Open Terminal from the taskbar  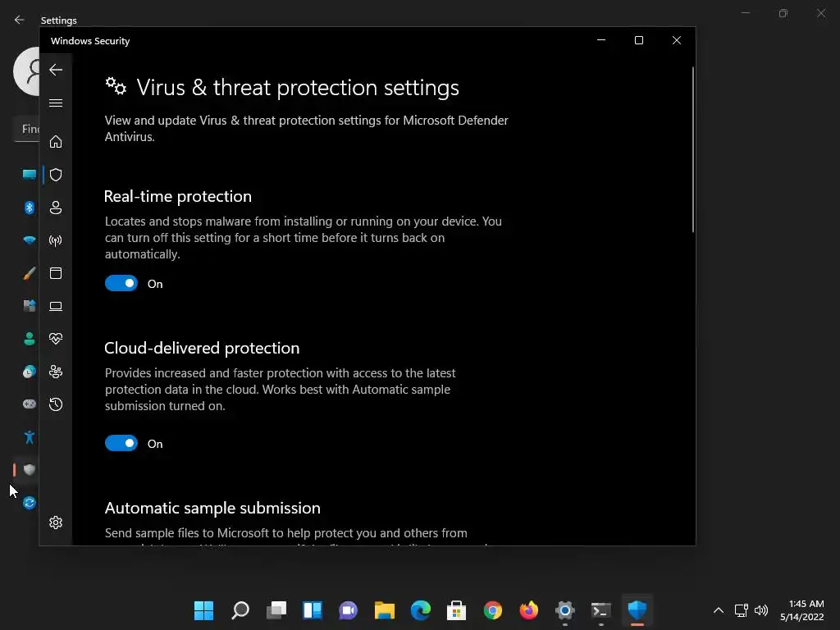coord(601,610)
